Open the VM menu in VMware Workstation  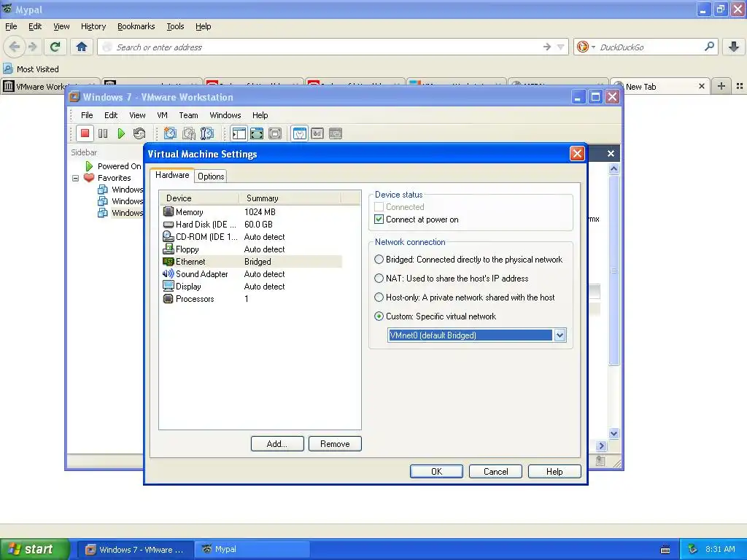pos(162,115)
